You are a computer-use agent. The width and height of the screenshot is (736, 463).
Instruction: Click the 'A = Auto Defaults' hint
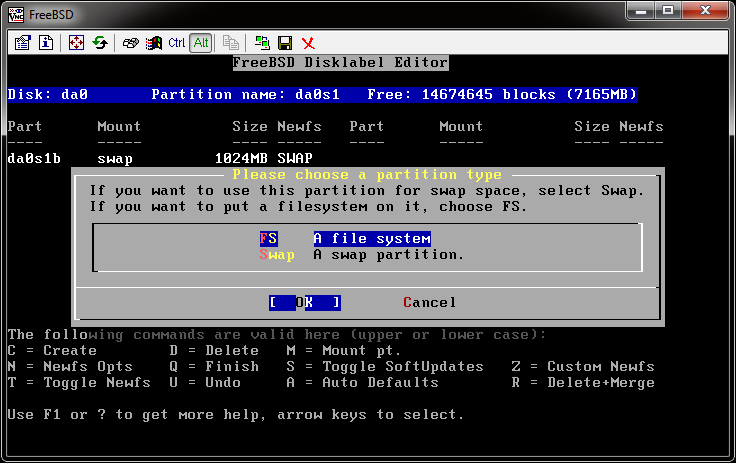pyautogui.click(x=362, y=382)
